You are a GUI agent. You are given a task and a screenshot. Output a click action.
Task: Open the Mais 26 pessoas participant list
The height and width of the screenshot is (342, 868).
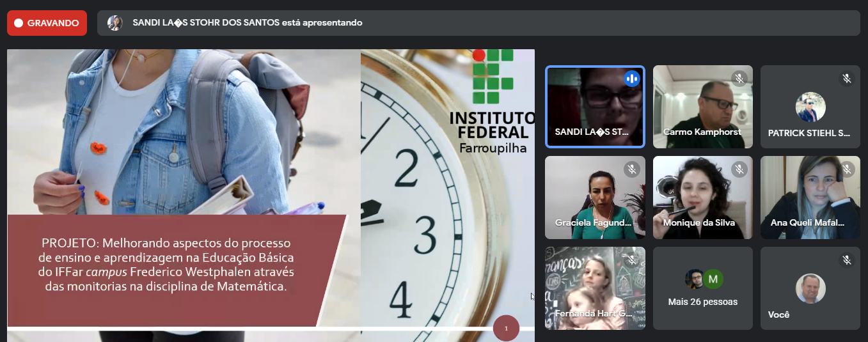coord(702,302)
